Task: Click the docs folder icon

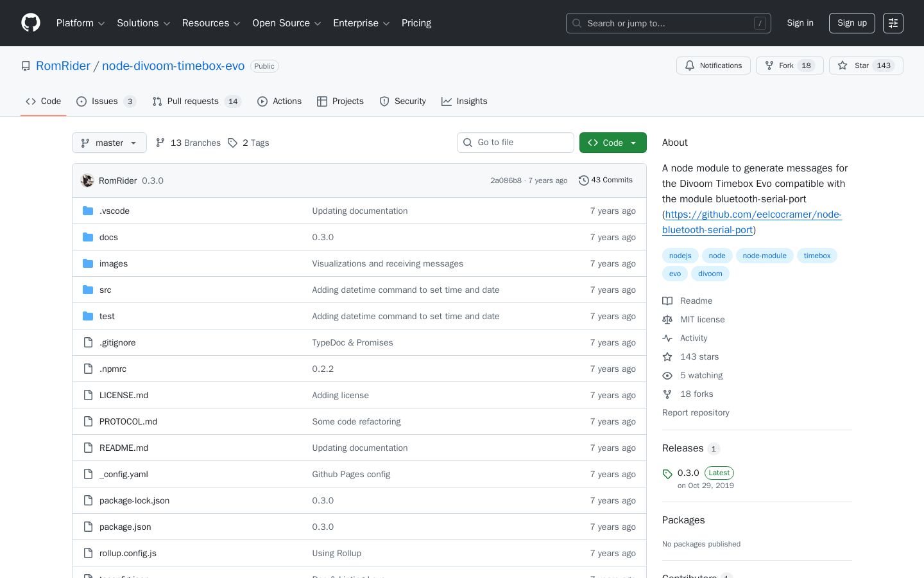Action: pos(88,237)
